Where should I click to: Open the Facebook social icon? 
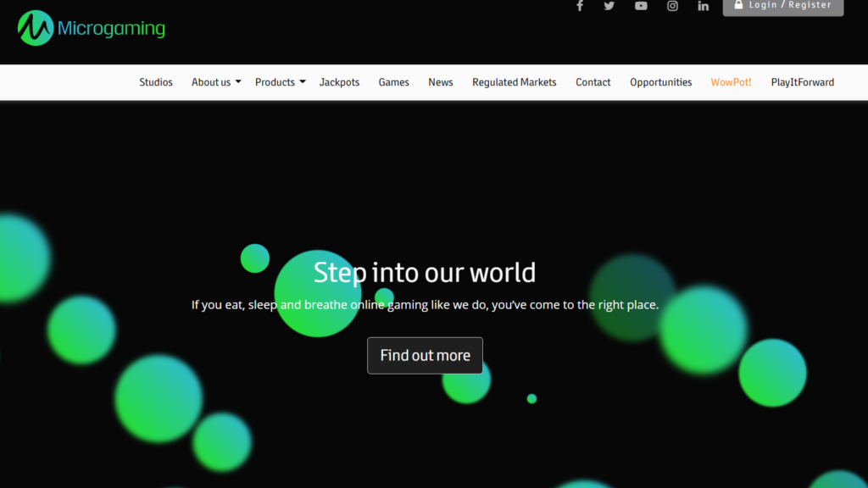click(x=580, y=6)
